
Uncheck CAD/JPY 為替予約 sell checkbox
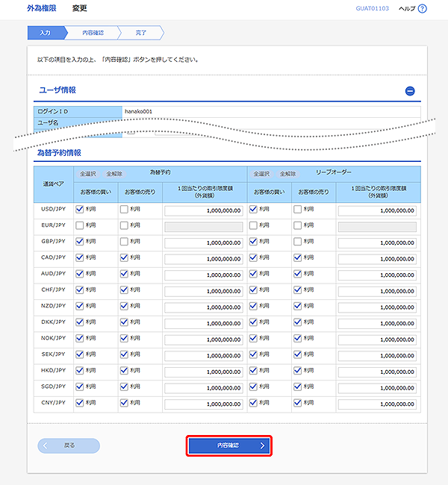tap(124, 257)
